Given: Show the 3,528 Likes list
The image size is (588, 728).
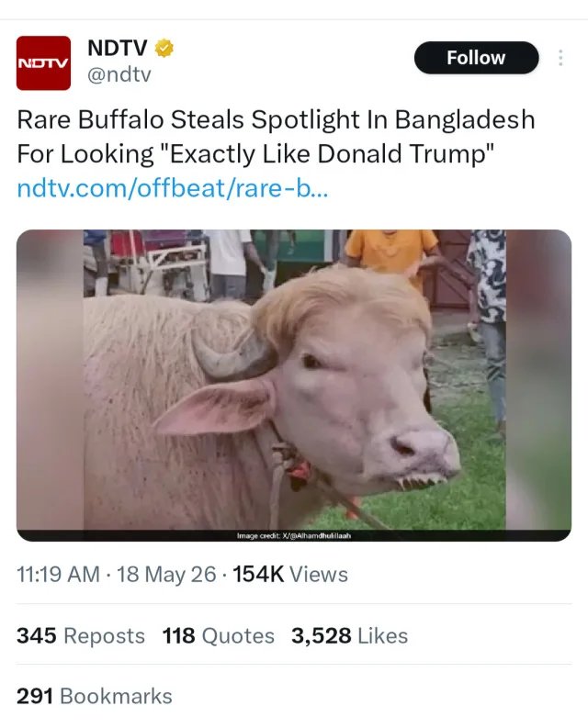Looking at the screenshot, I should pyautogui.click(x=349, y=635).
